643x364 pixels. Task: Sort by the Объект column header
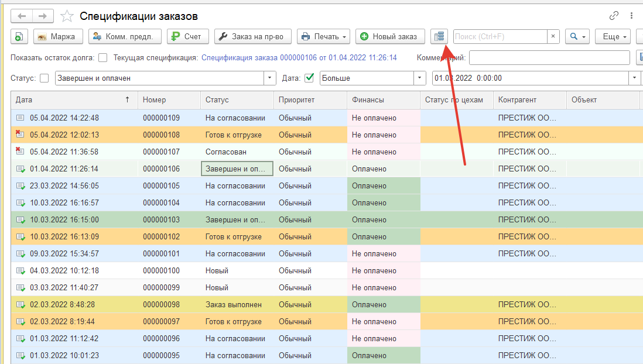(x=603, y=100)
